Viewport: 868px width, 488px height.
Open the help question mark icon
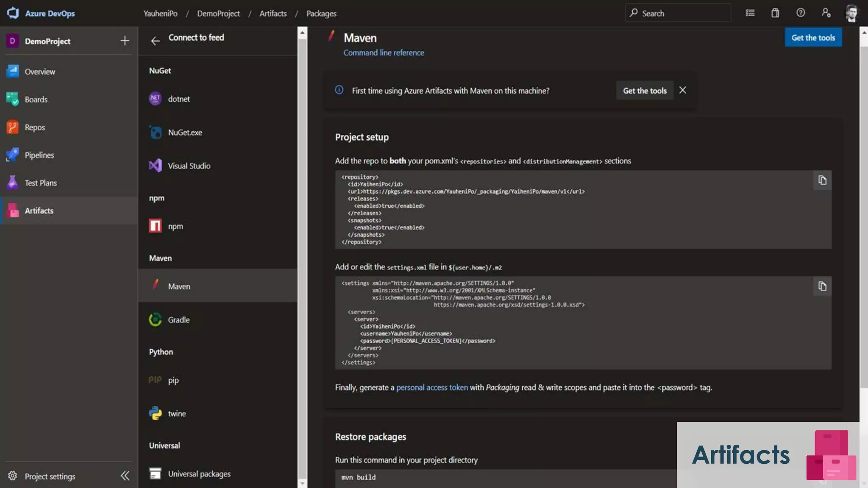tap(800, 13)
